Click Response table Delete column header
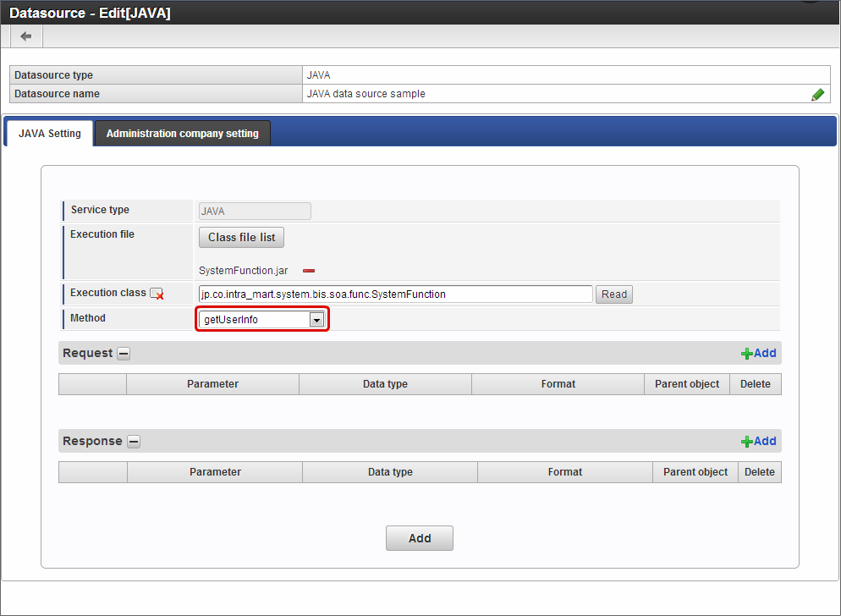The image size is (841, 616). [x=760, y=472]
